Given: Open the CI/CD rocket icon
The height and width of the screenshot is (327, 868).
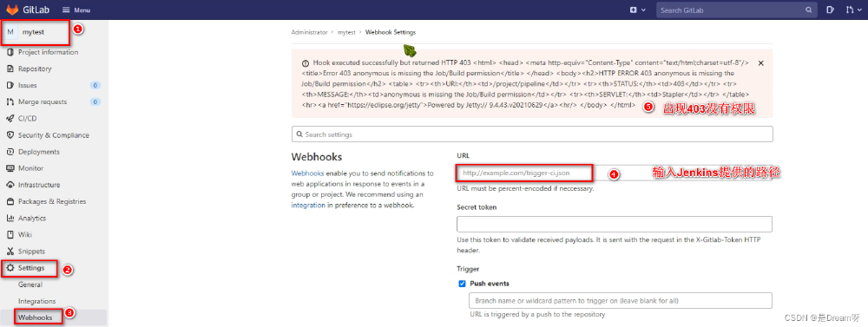Looking at the screenshot, I should [x=10, y=119].
